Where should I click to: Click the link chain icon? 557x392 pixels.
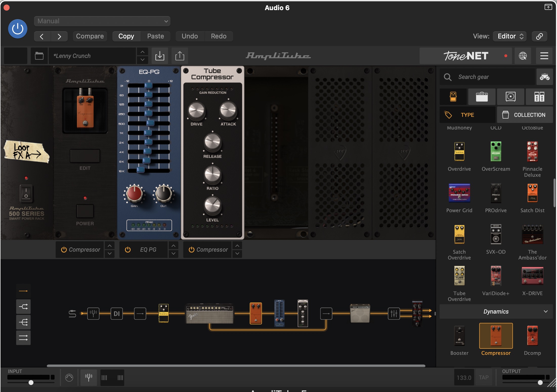[539, 36]
